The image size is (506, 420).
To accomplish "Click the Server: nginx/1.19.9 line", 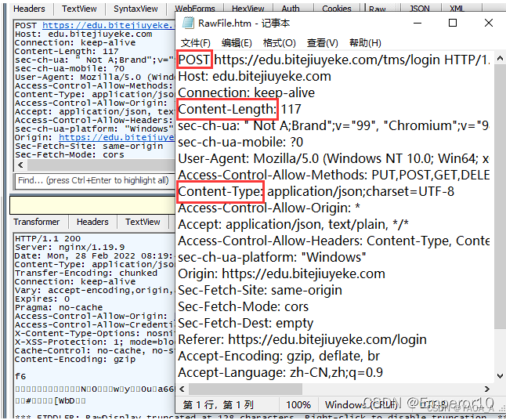I will (70, 248).
